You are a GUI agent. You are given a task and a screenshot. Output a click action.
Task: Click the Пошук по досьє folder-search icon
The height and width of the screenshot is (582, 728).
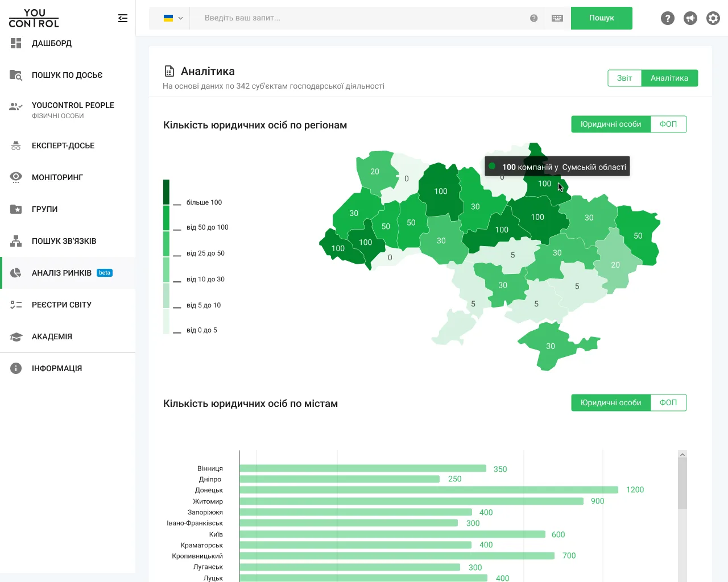click(x=16, y=75)
